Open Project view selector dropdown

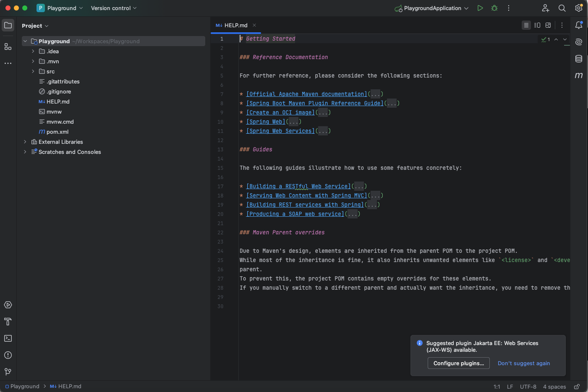click(x=35, y=26)
